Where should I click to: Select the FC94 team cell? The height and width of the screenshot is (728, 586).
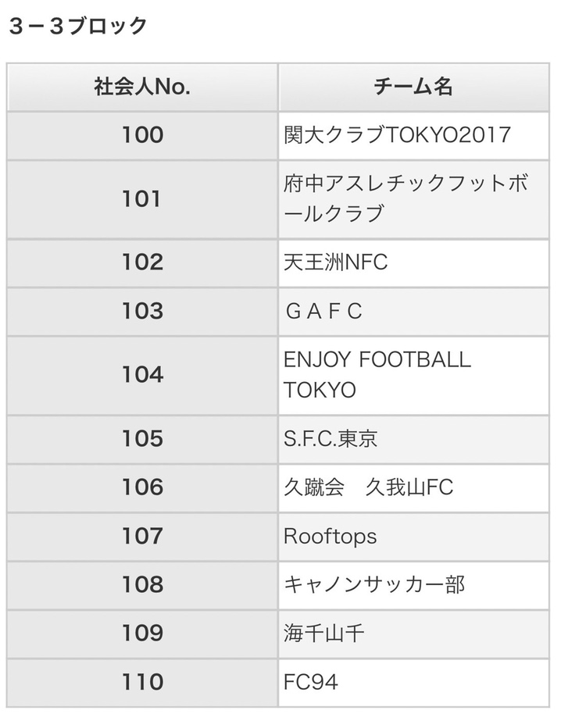(x=413, y=683)
